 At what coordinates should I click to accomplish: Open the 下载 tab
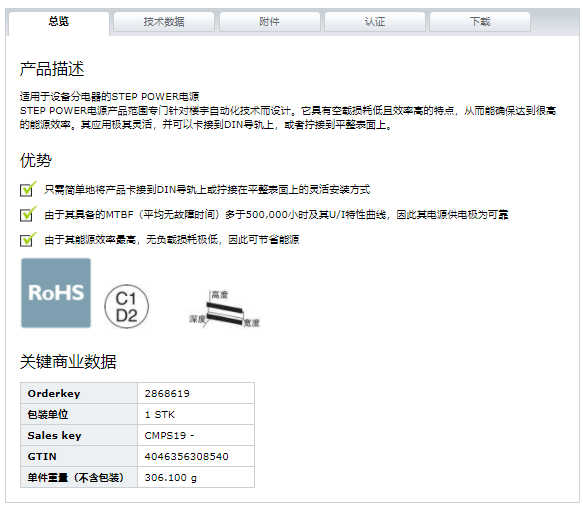480,22
